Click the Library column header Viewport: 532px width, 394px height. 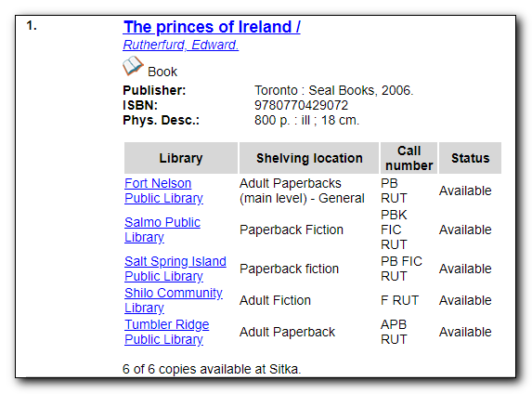click(181, 158)
